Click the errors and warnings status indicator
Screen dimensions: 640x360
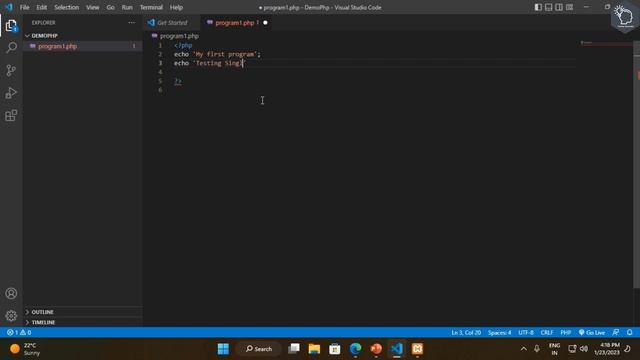click(x=19, y=333)
